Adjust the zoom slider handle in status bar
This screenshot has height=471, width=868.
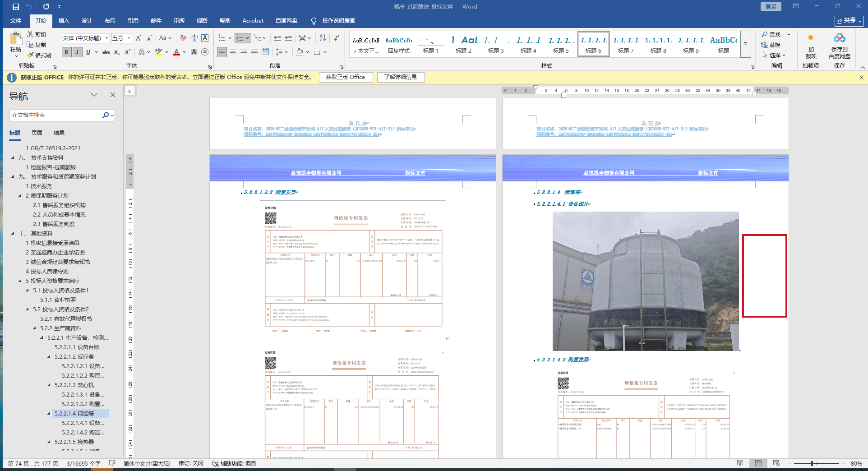(812, 463)
